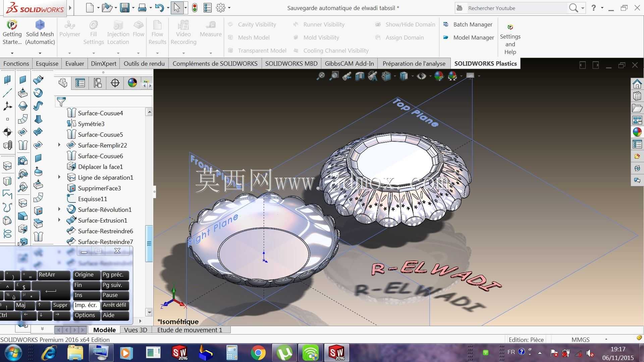Viewport: 644px width, 362px height.
Task: Toggle Mold Visibility
Action: tap(316, 38)
